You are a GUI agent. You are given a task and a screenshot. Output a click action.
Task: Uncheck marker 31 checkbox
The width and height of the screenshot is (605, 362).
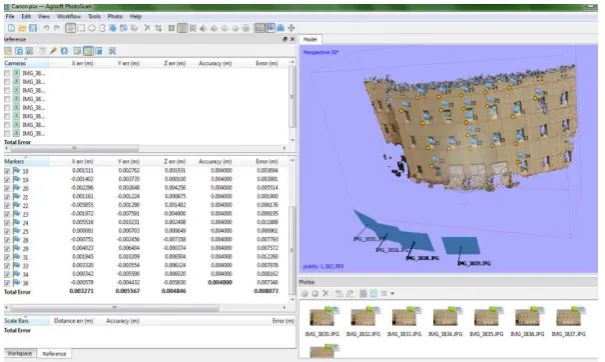(7, 257)
